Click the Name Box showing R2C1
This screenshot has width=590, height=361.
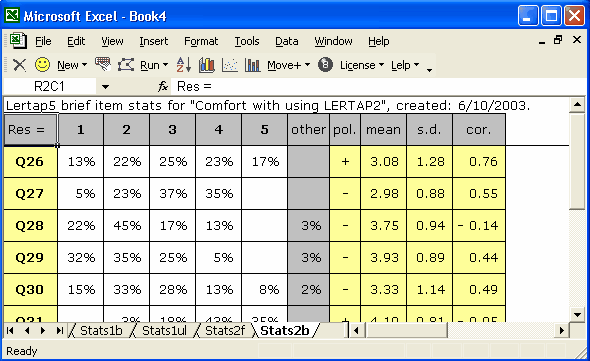(x=49, y=87)
